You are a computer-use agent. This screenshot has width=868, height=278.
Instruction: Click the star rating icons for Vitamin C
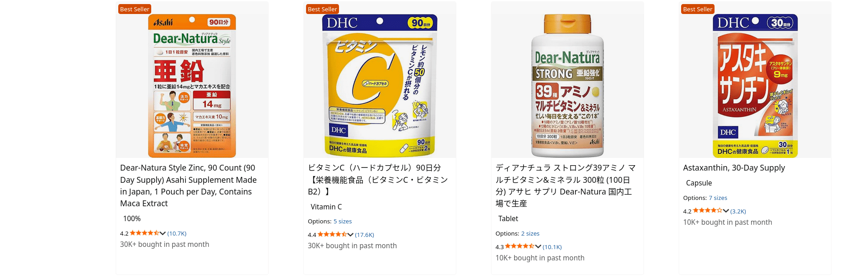coord(332,235)
